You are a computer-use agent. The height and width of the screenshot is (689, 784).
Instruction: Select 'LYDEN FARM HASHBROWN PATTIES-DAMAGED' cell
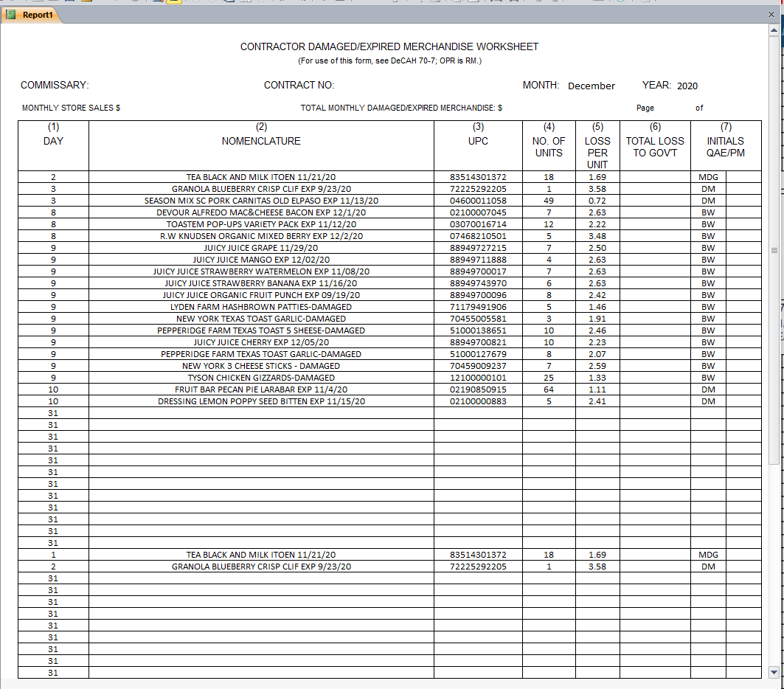point(261,307)
